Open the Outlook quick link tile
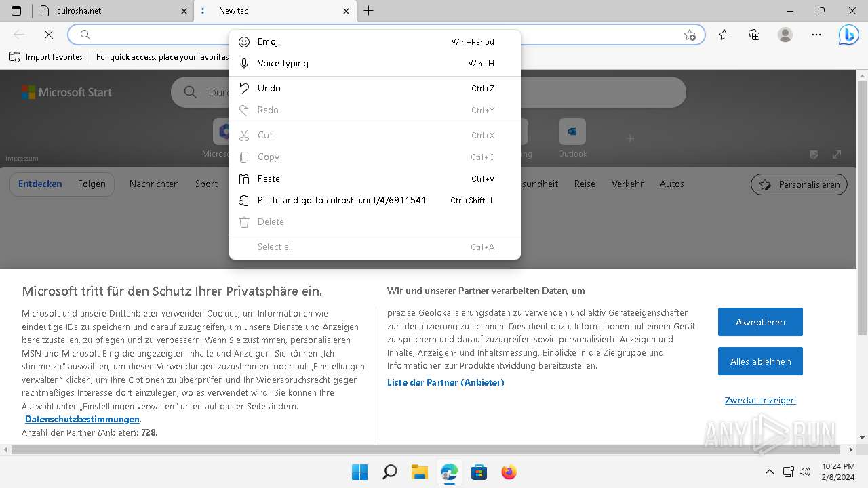 tap(572, 138)
